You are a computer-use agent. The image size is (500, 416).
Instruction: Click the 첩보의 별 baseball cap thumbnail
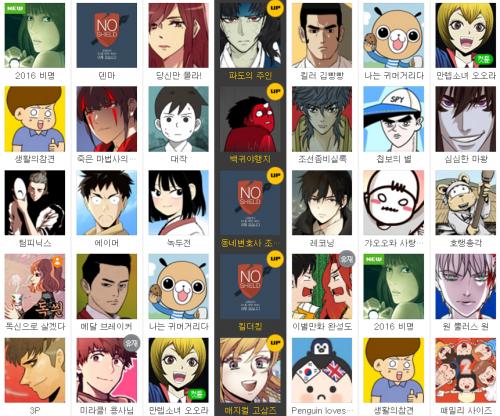pyautogui.click(x=394, y=119)
